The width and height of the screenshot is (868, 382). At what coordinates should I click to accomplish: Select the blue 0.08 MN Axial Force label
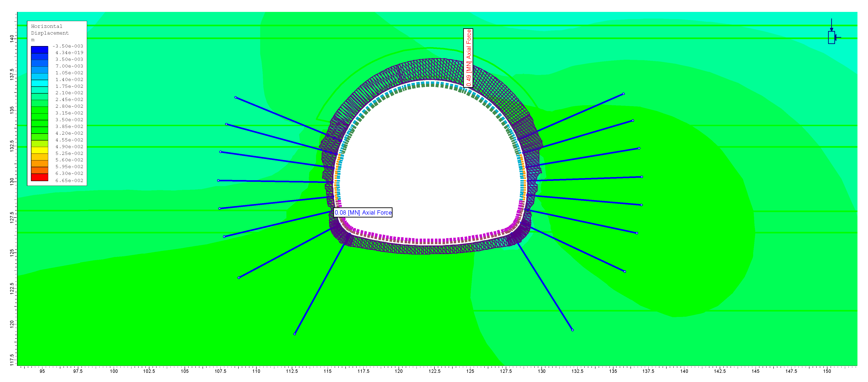363,212
